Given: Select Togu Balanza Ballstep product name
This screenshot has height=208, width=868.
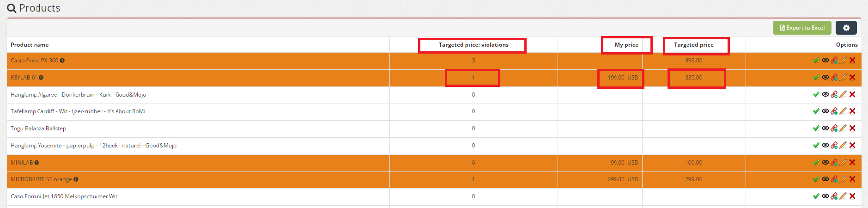Looking at the screenshot, I should click(x=38, y=128).
